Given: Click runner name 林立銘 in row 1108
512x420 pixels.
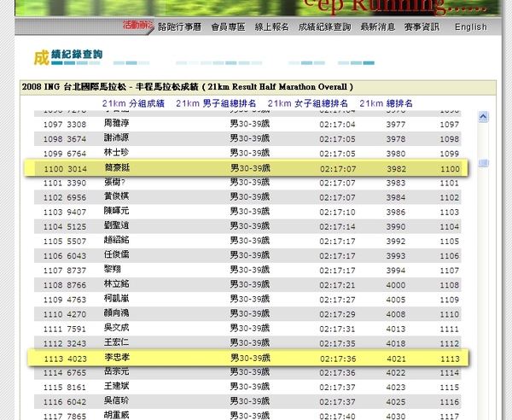Looking at the screenshot, I should 117,283.
